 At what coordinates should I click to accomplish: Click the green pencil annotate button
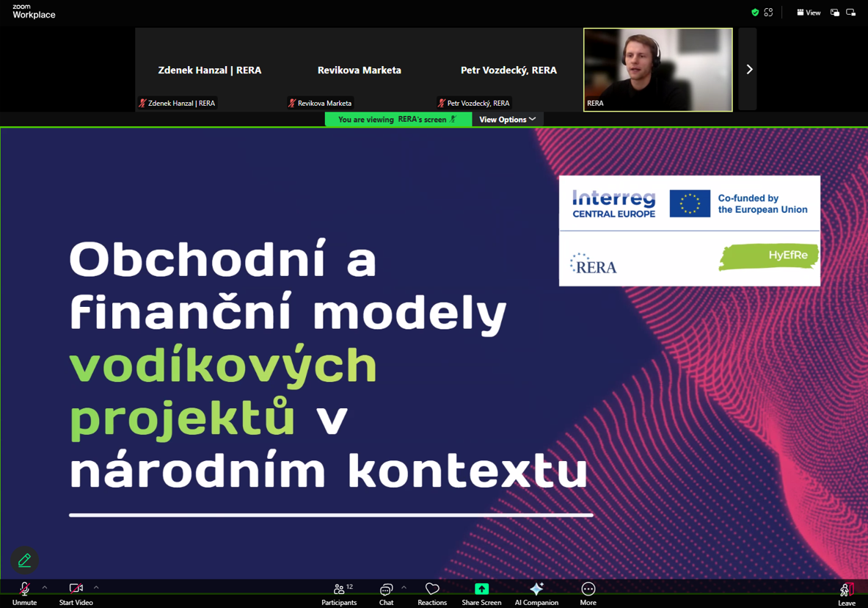pos(24,560)
